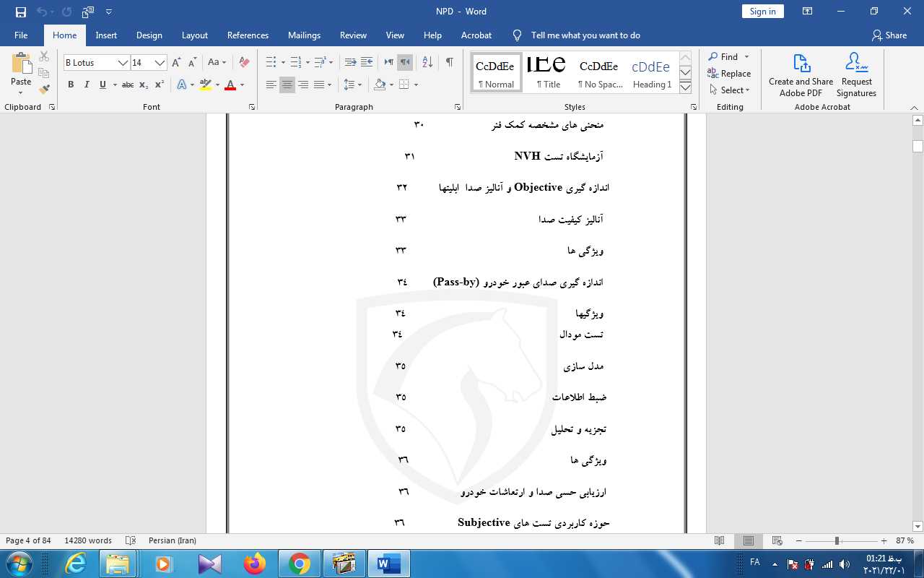Click the Clear All Formatting eraser icon
Screen dimensions: 924x578
click(x=244, y=63)
